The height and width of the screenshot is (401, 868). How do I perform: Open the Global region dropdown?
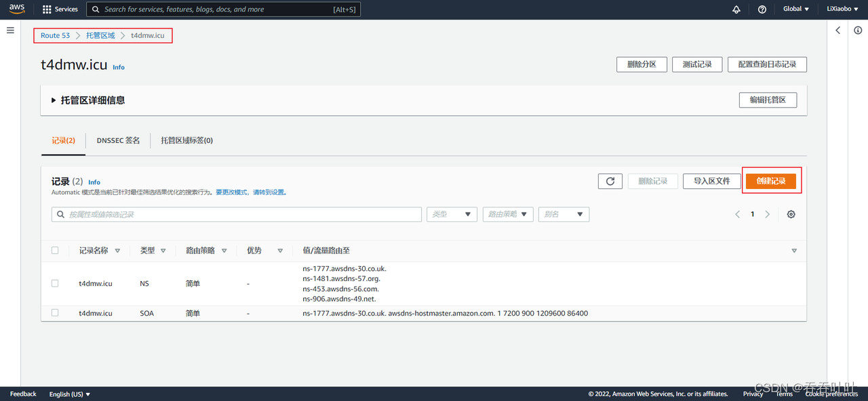796,9
